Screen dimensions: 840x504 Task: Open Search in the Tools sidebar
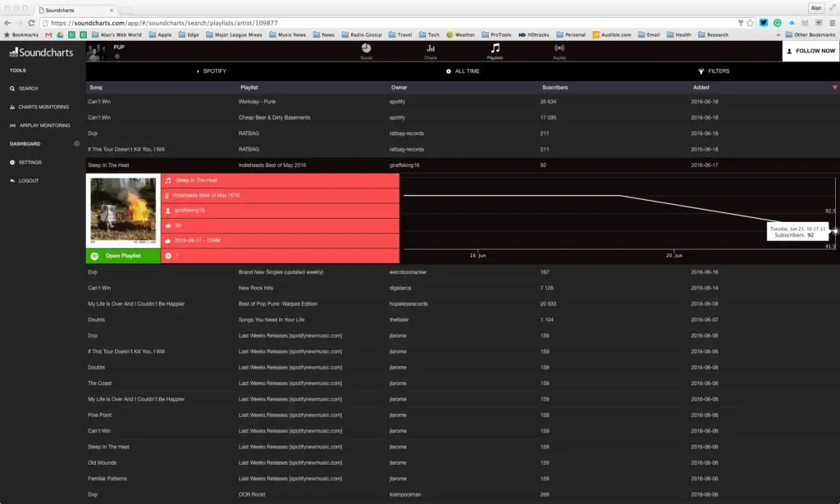[x=24, y=89]
